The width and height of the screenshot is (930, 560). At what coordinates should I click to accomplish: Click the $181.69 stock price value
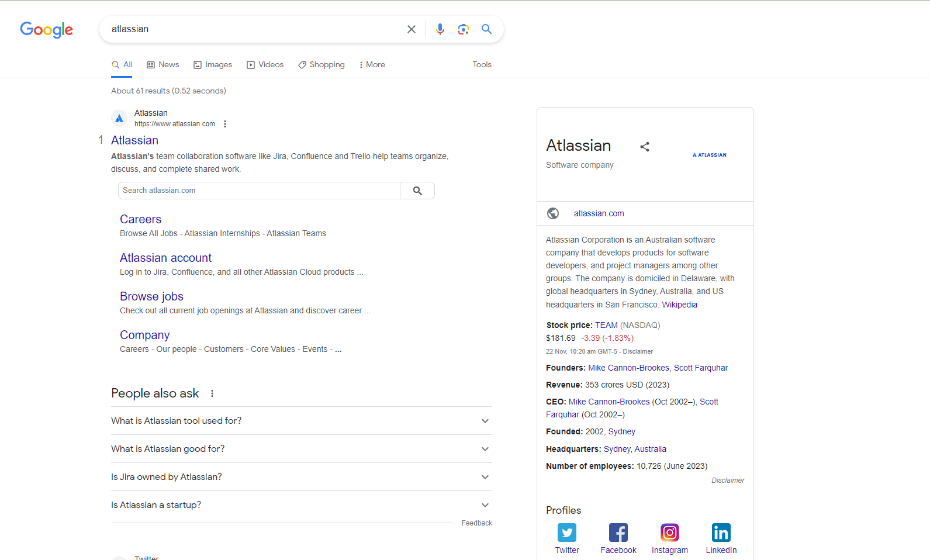pos(561,338)
